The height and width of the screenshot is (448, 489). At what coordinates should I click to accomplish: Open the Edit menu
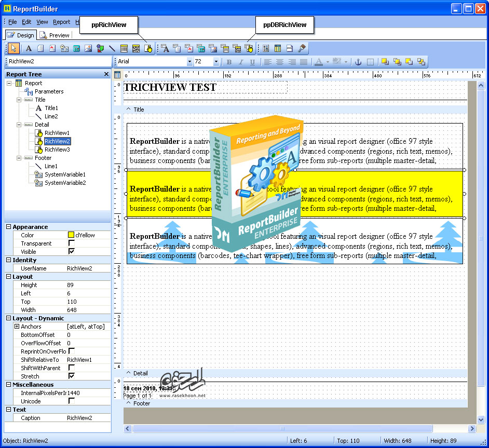coord(26,22)
